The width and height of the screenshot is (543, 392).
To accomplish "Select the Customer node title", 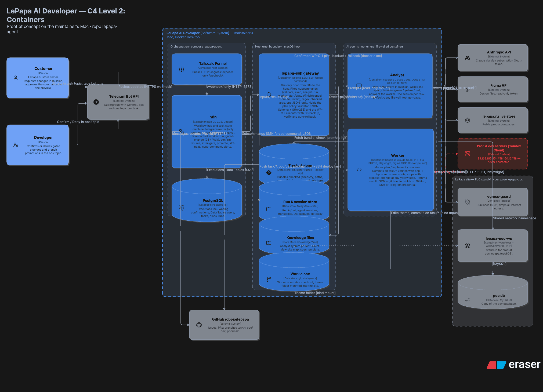I will click(43, 68).
